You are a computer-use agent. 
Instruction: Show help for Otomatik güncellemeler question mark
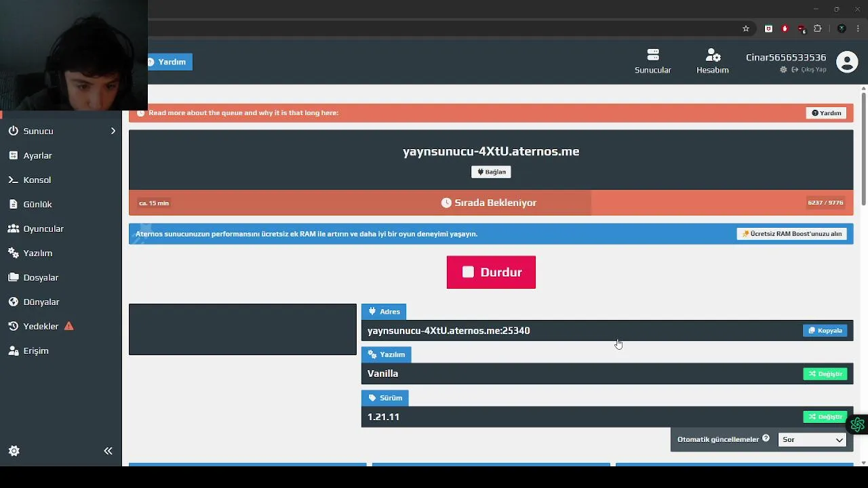pyautogui.click(x=766, y=439)
